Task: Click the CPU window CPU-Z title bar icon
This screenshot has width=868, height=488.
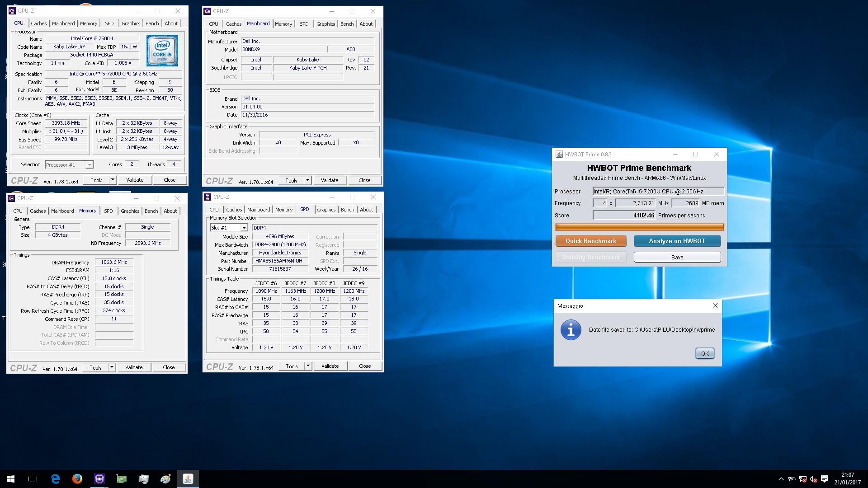Action: (x=13, y=11)
